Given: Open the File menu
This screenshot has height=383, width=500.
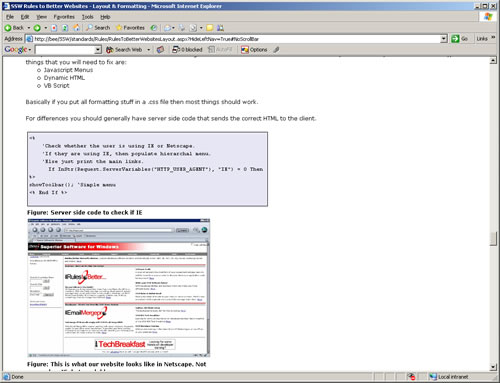Looking at the screenshot, I should coord(10,17).
